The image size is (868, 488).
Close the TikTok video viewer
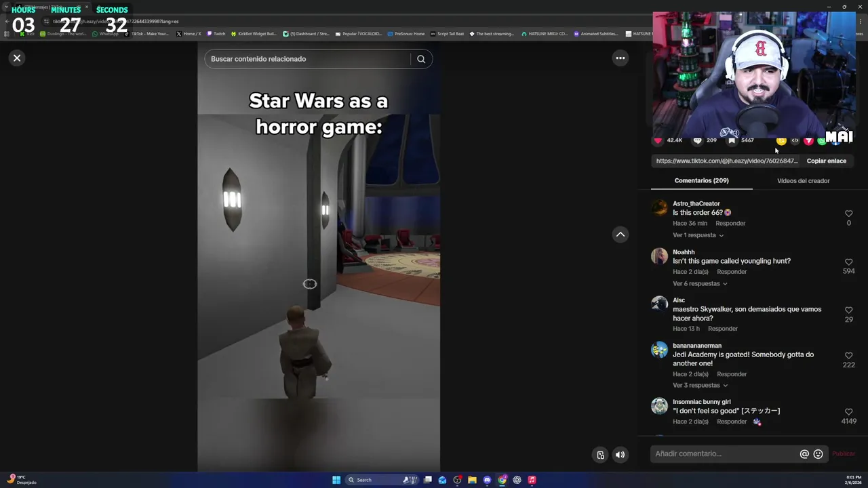(x=17, y=58)
